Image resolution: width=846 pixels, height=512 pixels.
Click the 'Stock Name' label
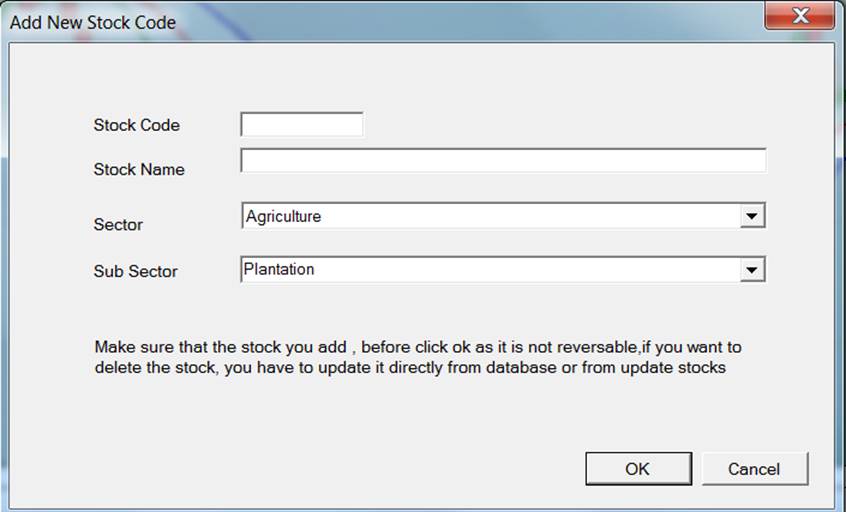coord(139,169)
